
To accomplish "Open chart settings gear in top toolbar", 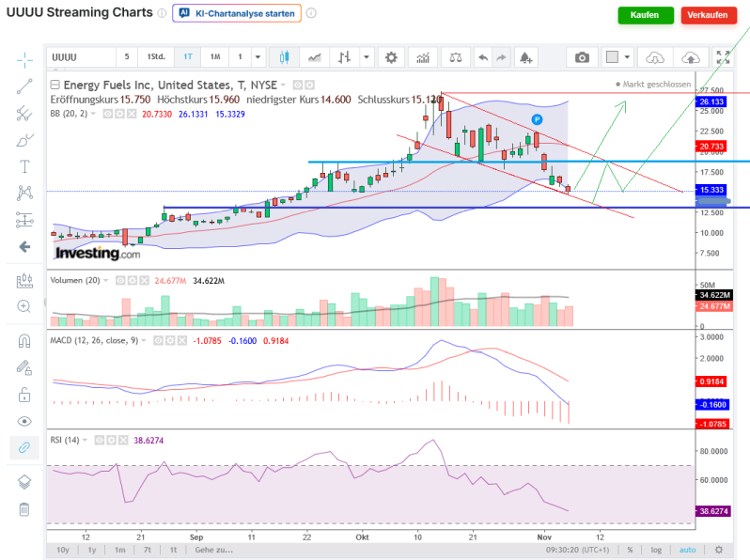I will [391, 57].
